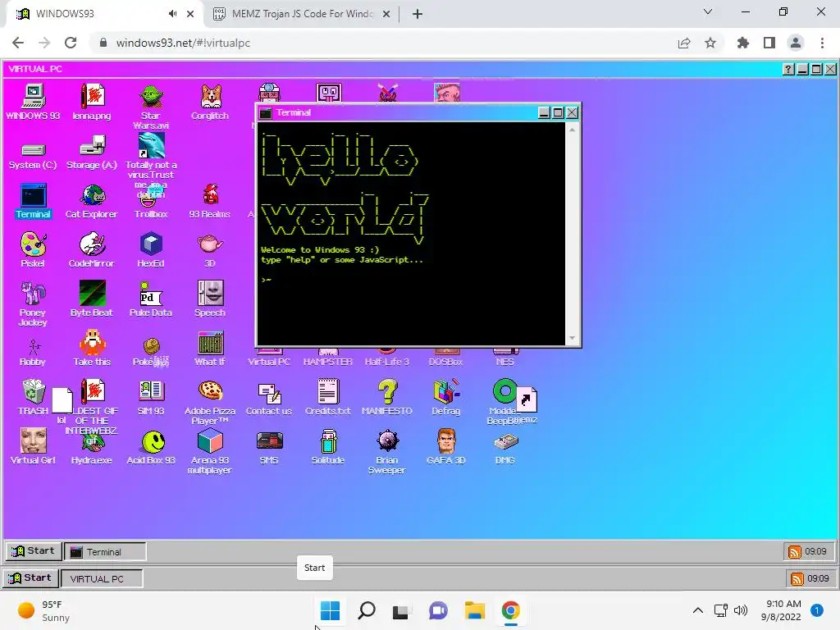Mute the WINDOWS93 tab audio
The width and height of the screenshot is (840, 630).
coord(172,14)
